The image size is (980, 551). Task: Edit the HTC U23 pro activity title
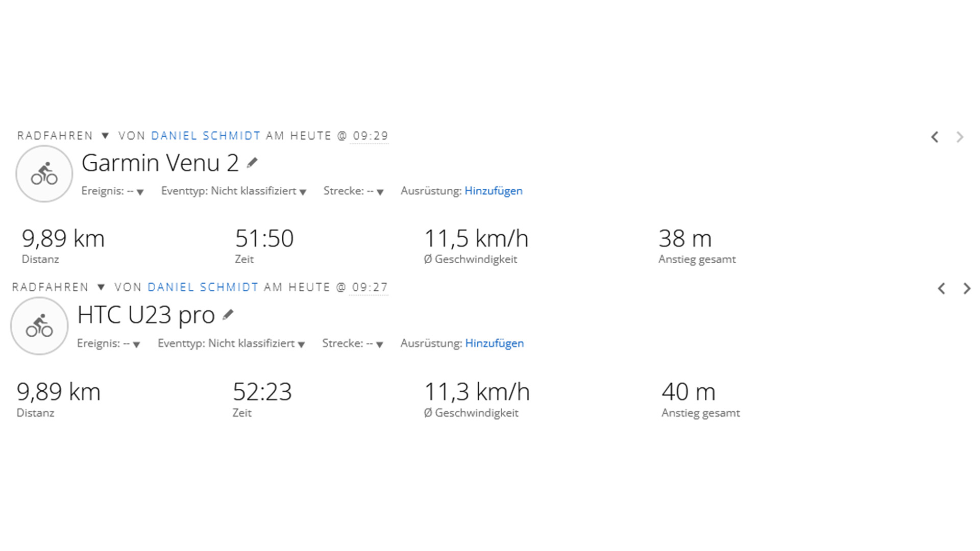click(x=228, y=315)
